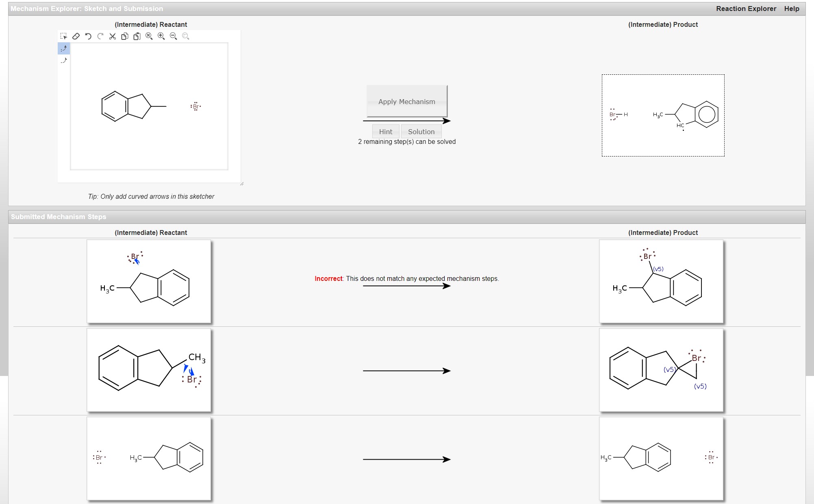Reset the sketcher zoom level

coord(148,36)
